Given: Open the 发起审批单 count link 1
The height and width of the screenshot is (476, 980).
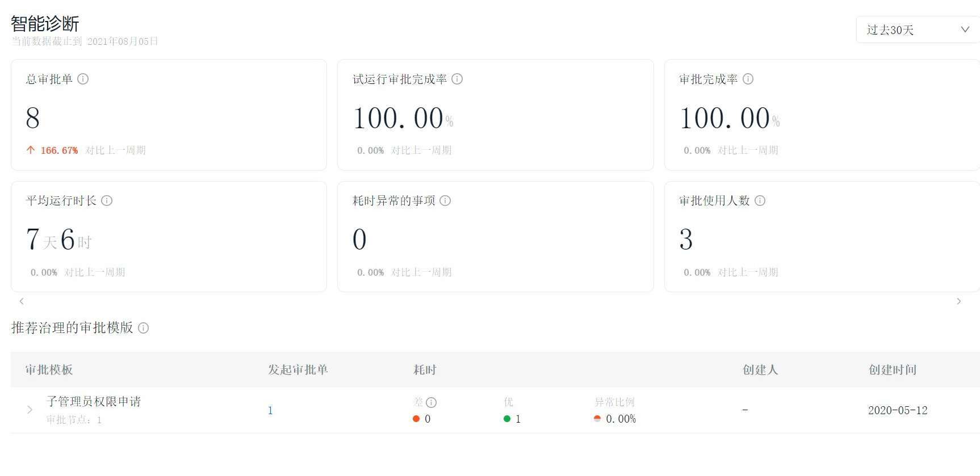Looking at the screenshot, I should click(x=270, y=410).
